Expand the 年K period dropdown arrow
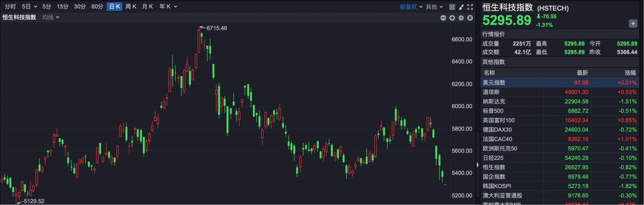Viewport: 644px width, 205px height. pyautogui.click(x=175, y=7)
